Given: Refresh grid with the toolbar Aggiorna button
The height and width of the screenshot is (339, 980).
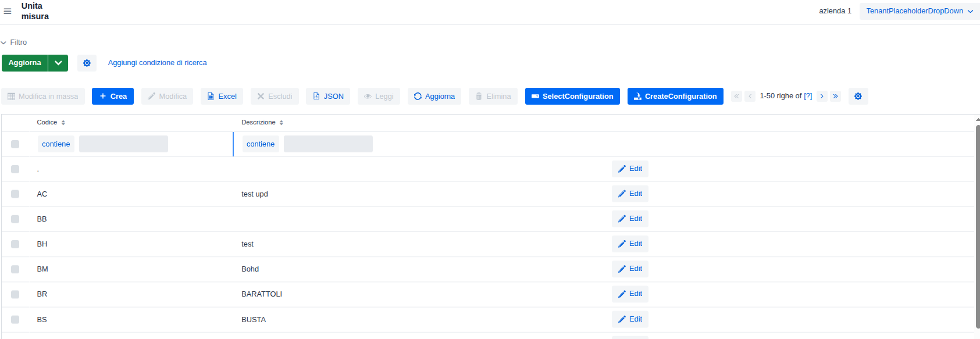Looking at the screenshot, I should point(434,97).
